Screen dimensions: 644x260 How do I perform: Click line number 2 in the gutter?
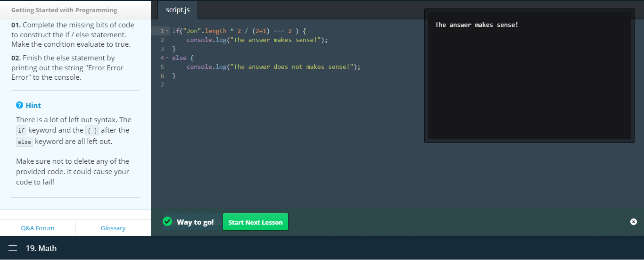pos(162,40)
